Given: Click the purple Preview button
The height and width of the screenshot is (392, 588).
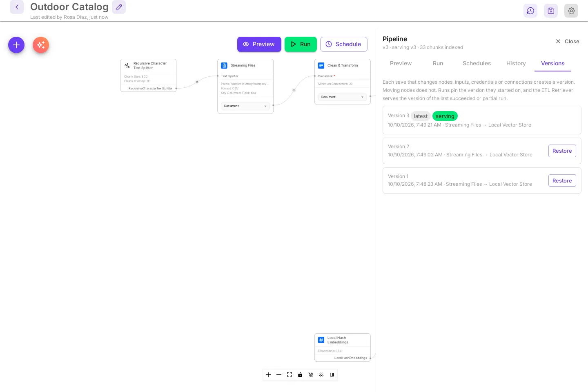Looking at the screenshot, I should [x=259, y=44].
